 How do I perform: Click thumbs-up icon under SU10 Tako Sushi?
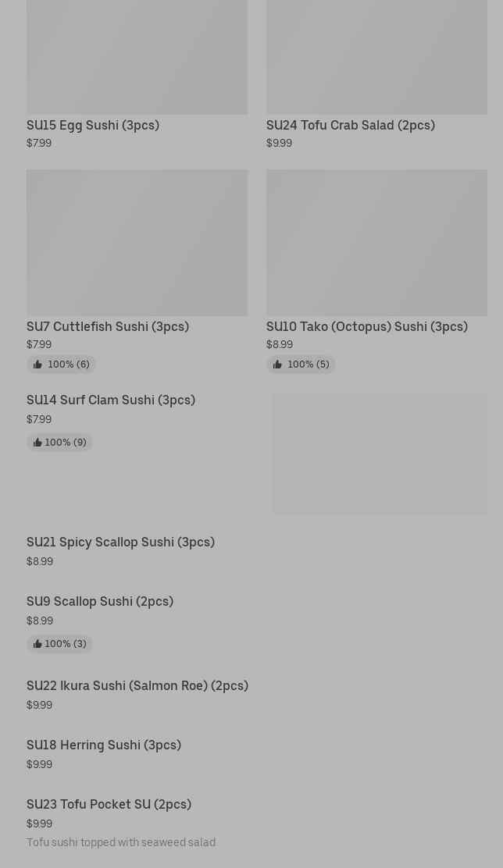[277, 365]
